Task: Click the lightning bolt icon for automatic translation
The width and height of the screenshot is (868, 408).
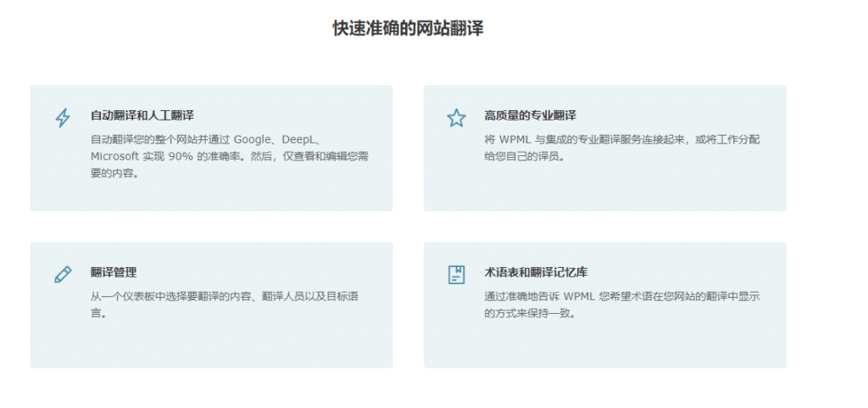Action: point(63,118)
